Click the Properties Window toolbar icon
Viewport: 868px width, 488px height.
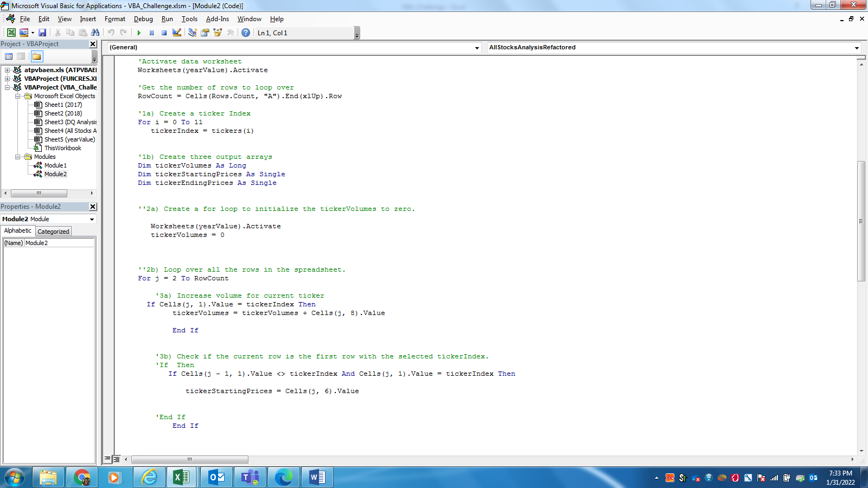tap(205, 32)
